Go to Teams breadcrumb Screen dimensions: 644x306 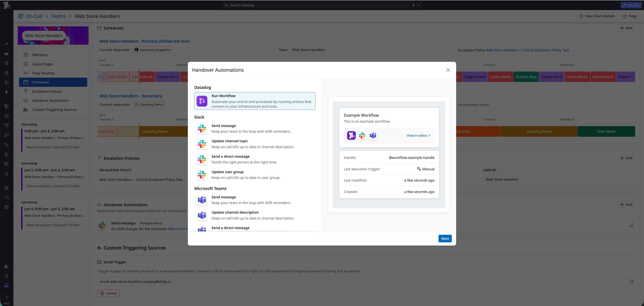[58, 16]
